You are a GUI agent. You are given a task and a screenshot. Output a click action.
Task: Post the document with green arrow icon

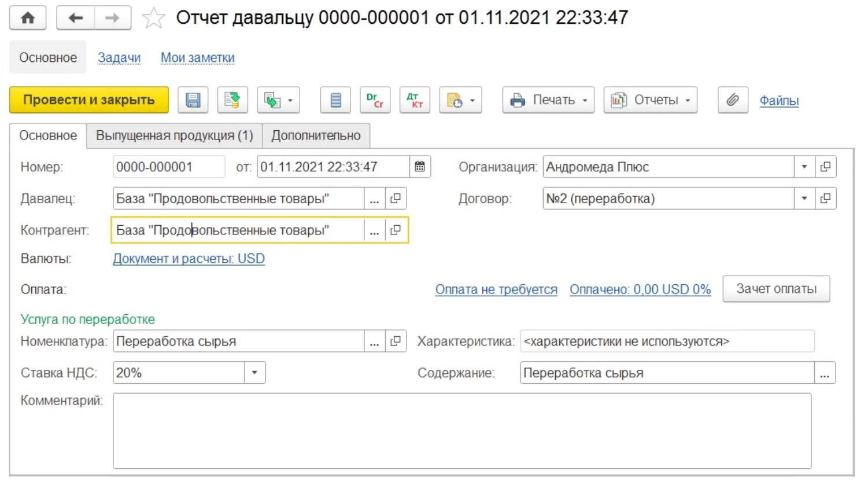pos(232,100)
